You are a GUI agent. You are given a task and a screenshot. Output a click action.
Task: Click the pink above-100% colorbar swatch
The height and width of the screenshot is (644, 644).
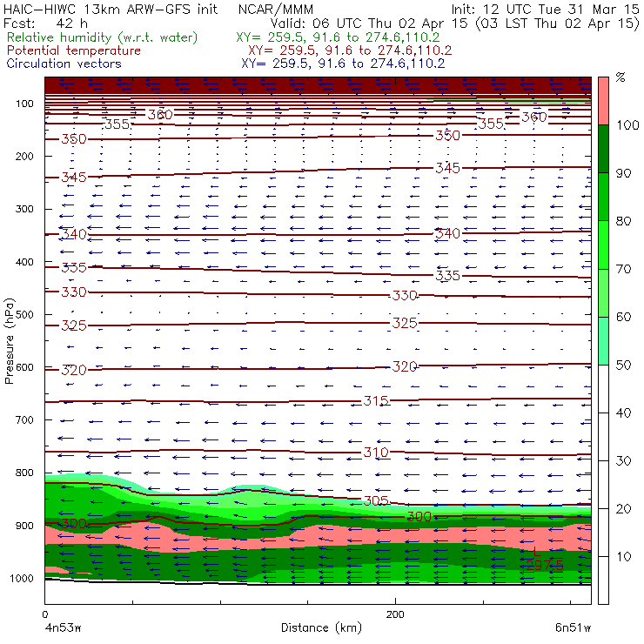[x=603, y=101]
